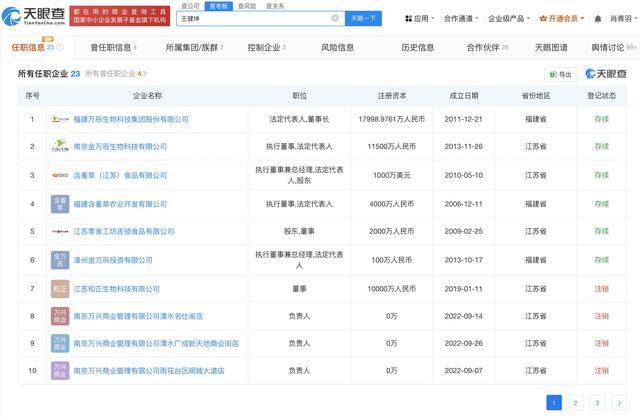Open 含羞草（江苏）食品有限公司 company link

[120, 175]
